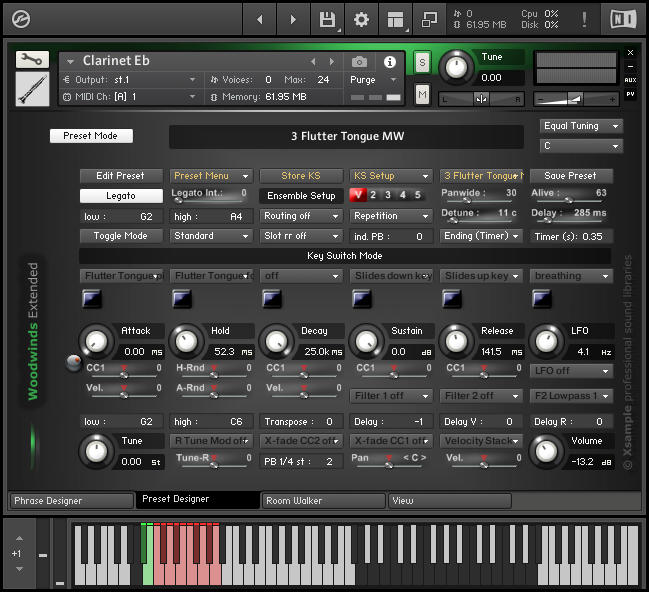Image resolution: width=649 pixels, height=592 pixels.
Task: Switch to Room Walker tab
Action: click(x=324, y=501)
